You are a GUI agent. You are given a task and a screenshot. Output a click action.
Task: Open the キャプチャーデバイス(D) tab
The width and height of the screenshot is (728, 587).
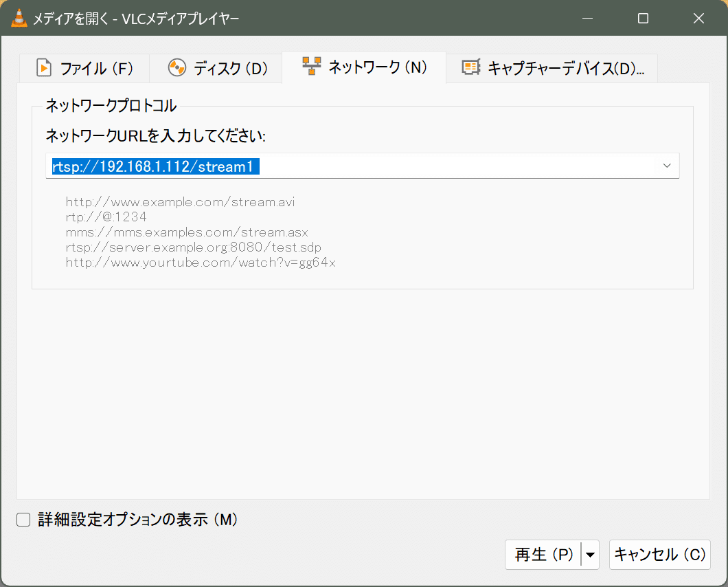pos(552,68)
